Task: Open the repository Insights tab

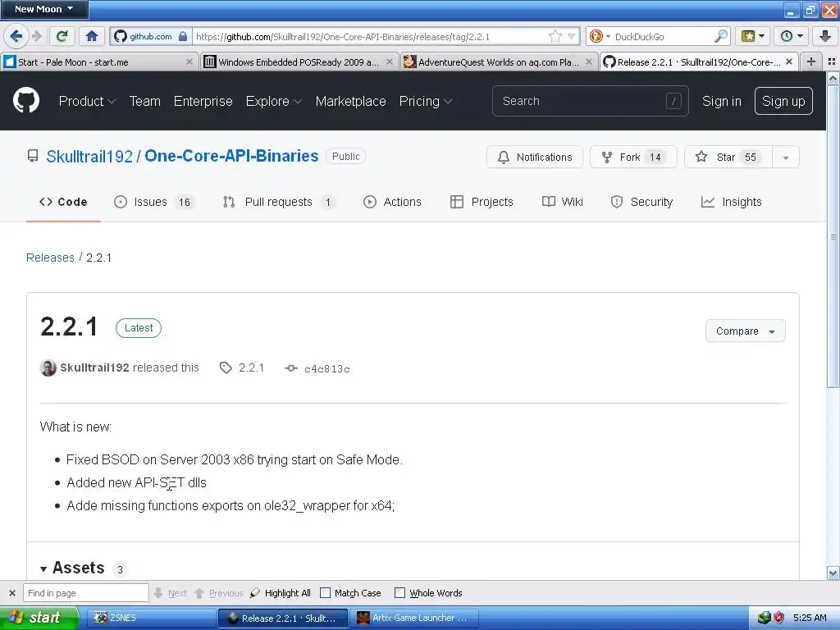Action: click(731, 202)
